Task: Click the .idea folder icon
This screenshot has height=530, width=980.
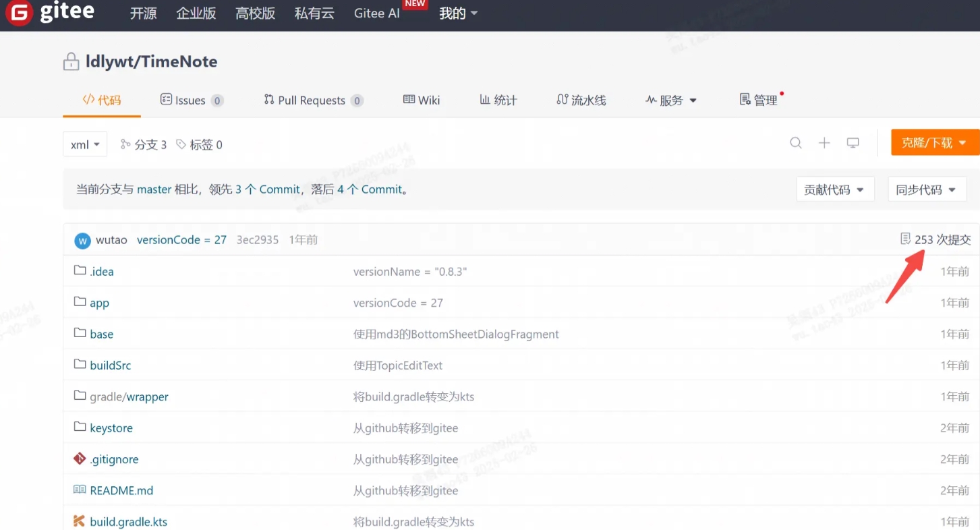Action: click(80, 271)
